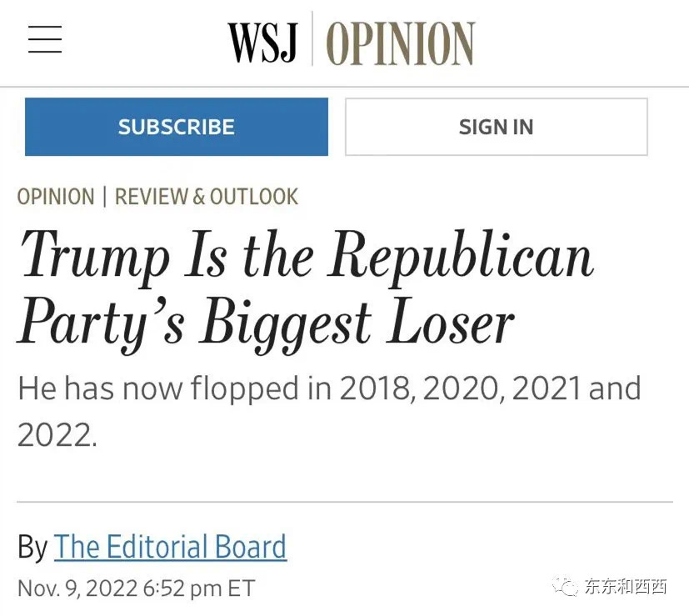Click the WSJ logo
Viewport: 689px width, 616px height.
pos(262,41)
